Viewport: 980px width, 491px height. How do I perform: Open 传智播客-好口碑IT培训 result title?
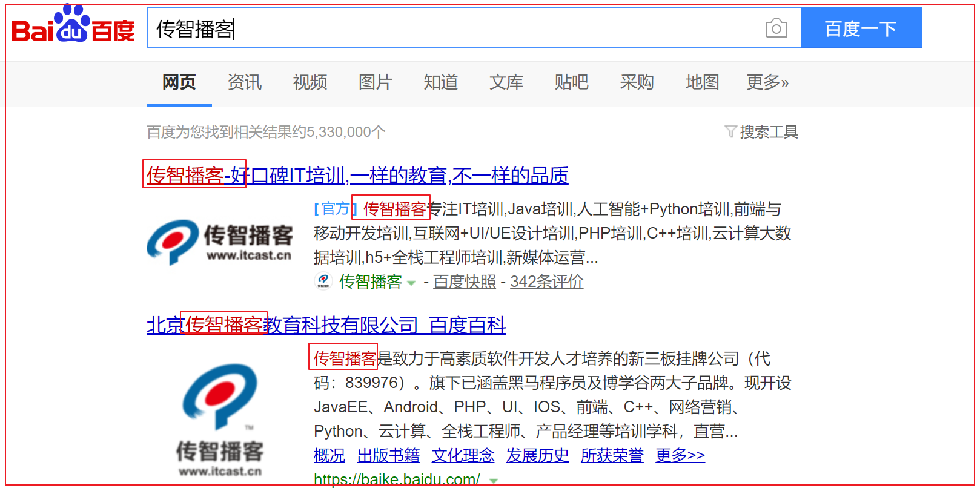357,176
